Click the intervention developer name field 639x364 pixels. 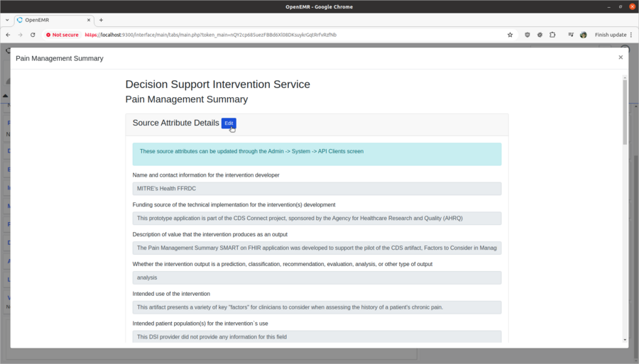tap(317, 189)
